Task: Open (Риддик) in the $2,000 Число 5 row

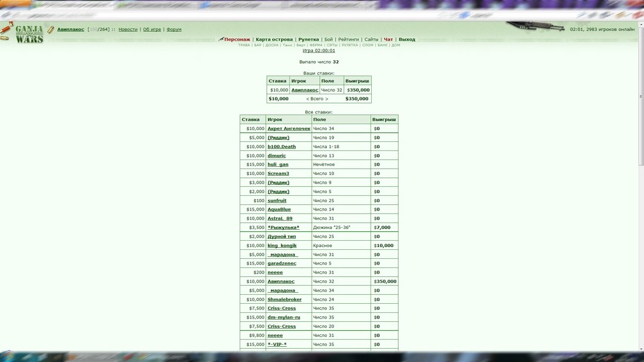Action: (x=278, y=192)
